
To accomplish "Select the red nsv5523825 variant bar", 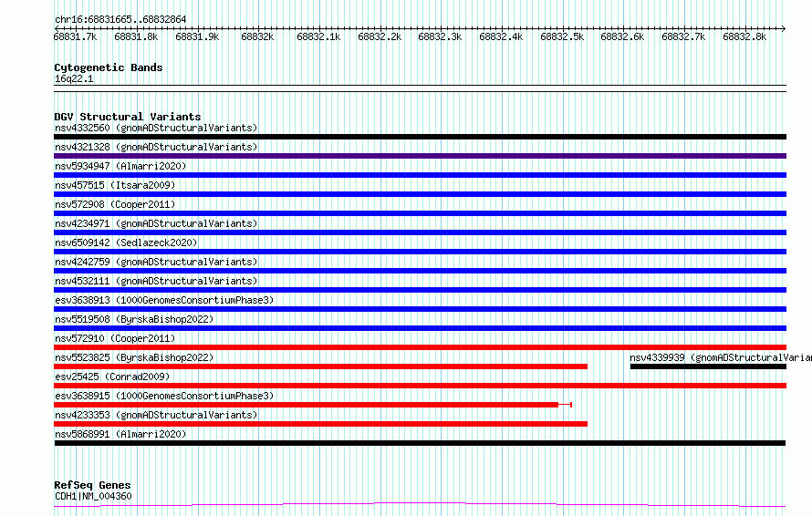I will pyautogui.click(x=320, y=366).
